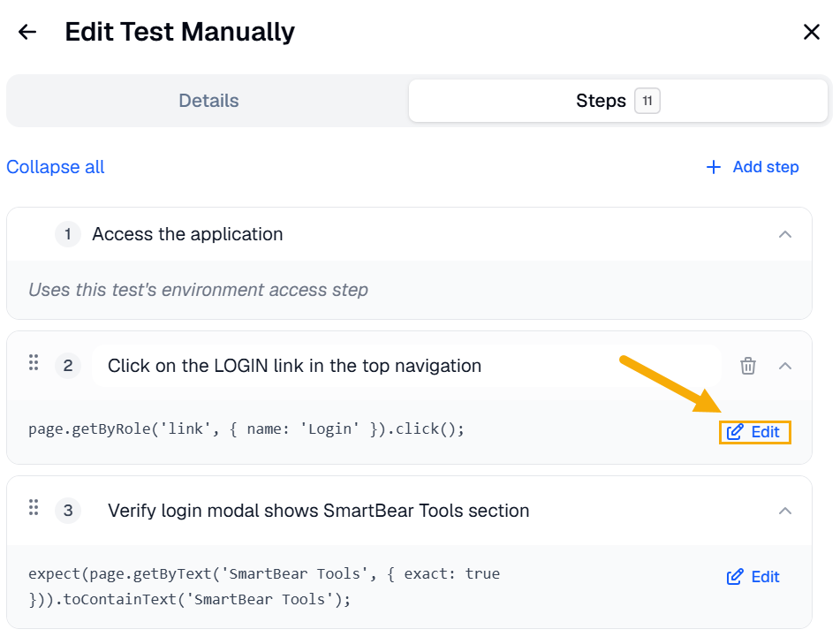Screen dimensions: 840x637
Task: Click the plus icon beside Add step
Action: click(714, 167)
